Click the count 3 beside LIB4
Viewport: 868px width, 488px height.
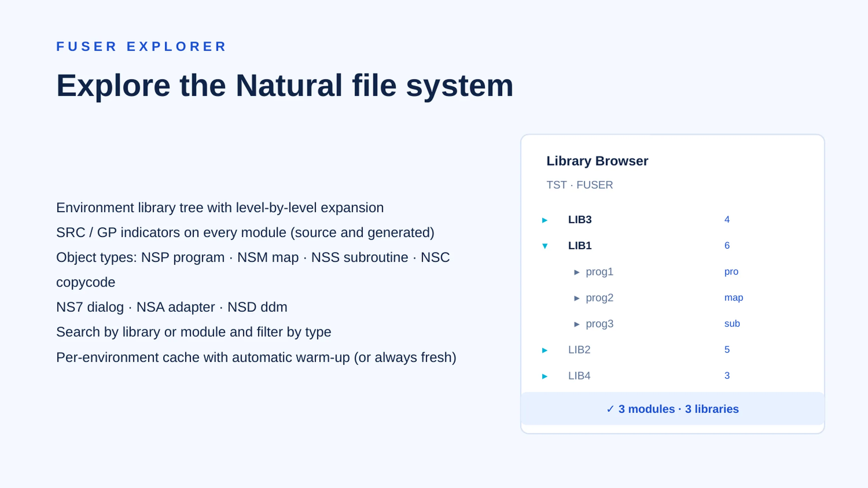(727, 376)
